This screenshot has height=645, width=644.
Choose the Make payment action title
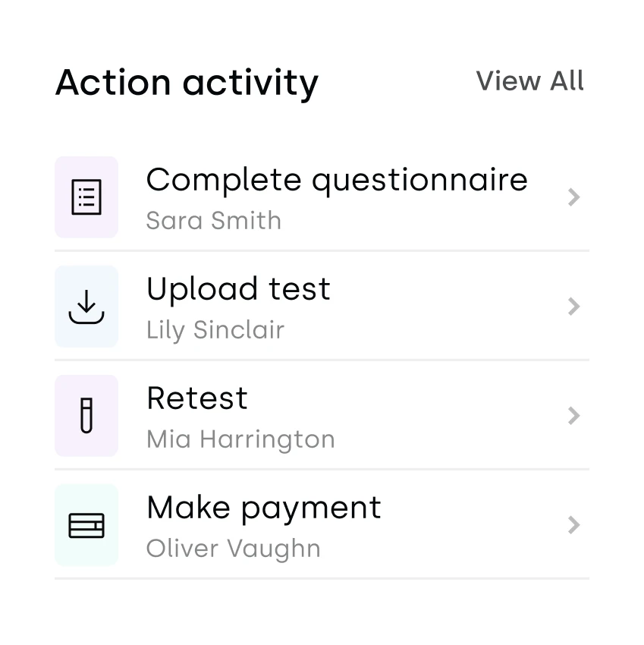[x=264, y=508]
